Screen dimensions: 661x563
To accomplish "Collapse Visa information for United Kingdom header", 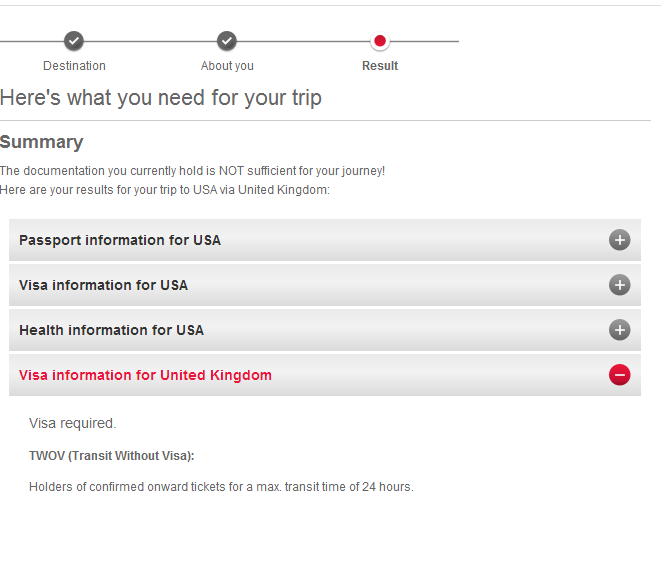I will tap(145, 375).
